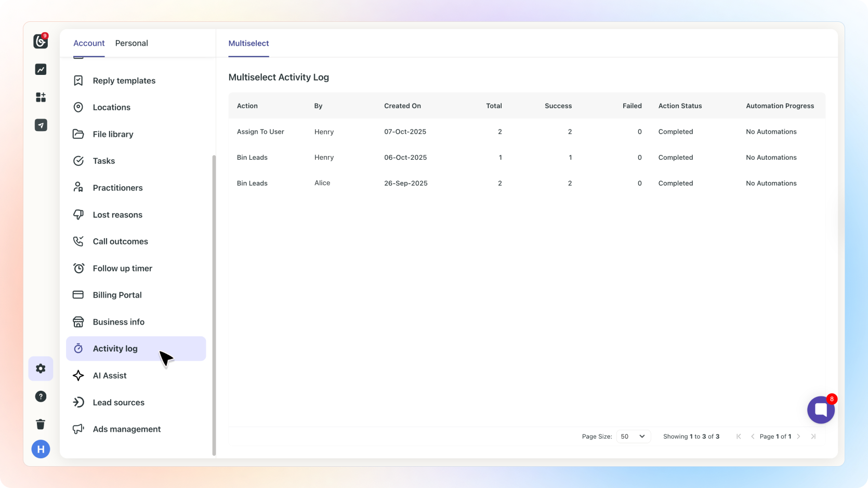Click the File library folder icon
The image size is (868, 488).
(x=78, y=134)
